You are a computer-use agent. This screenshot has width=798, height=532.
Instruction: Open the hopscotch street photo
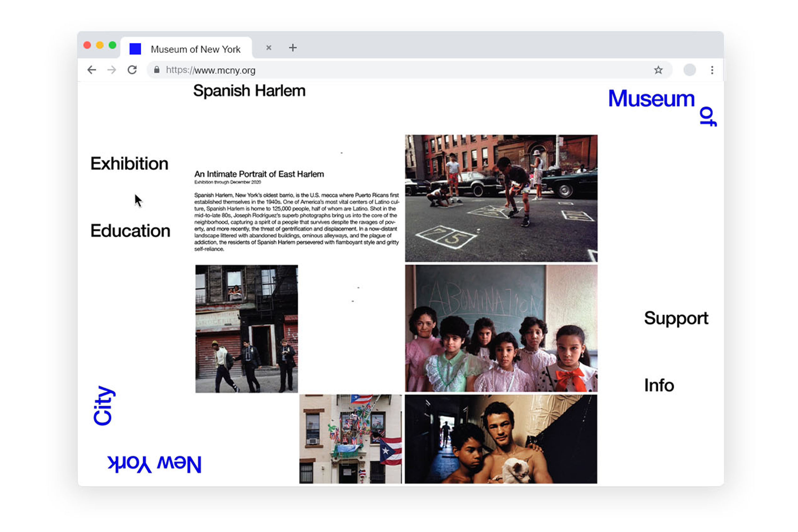tap(501, 198)
